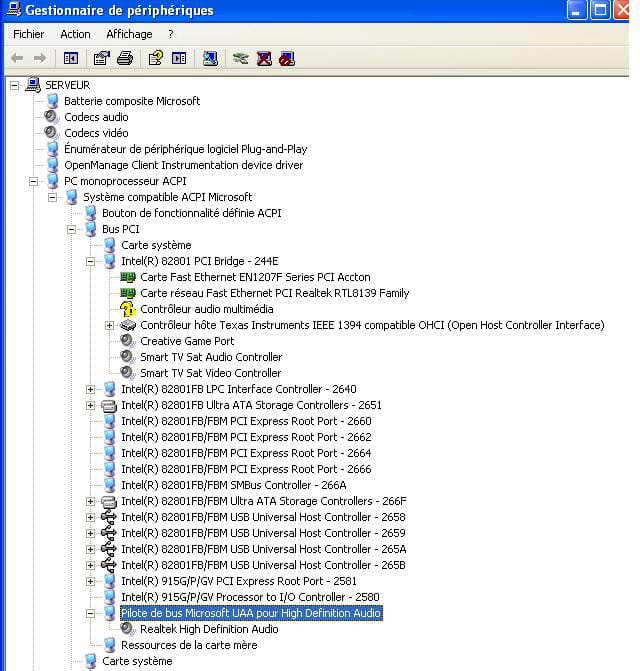Select PCI Express Root Port - 2660
Screen dimensions: 640x671
tap(246, 421)
